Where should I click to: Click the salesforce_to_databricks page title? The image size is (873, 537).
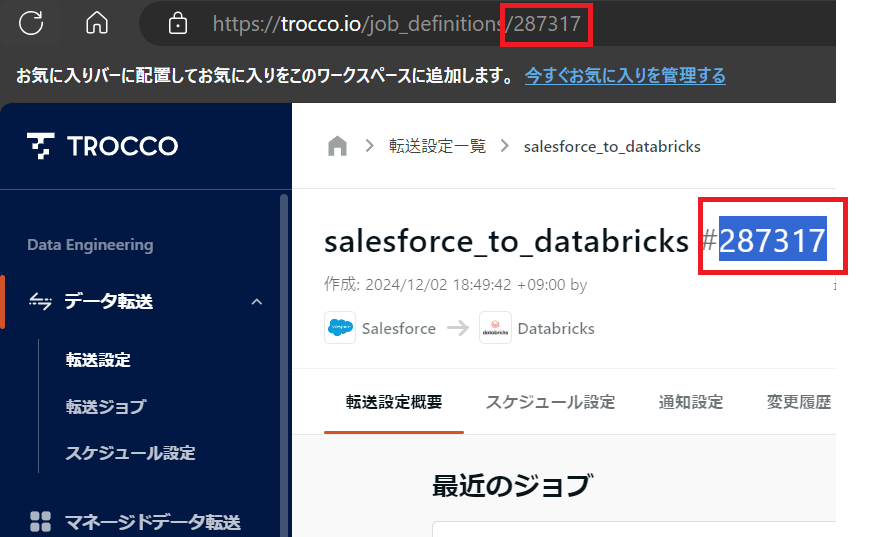(506, 241)
